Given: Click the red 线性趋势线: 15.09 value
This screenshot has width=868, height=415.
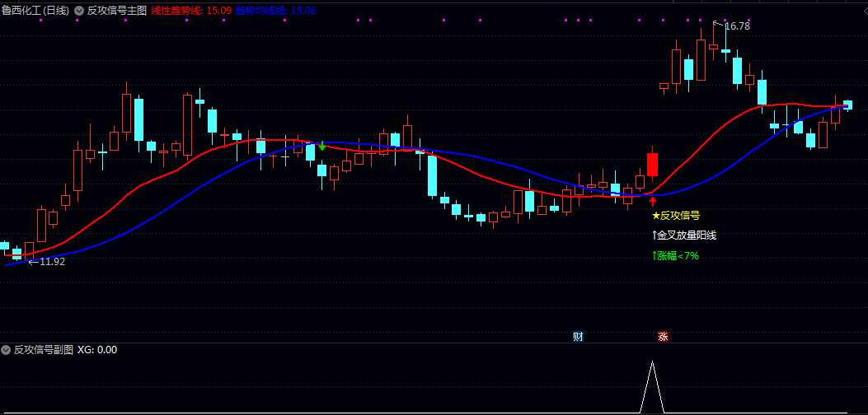Looking at the screenshot, I should click(x=191, y=10).
